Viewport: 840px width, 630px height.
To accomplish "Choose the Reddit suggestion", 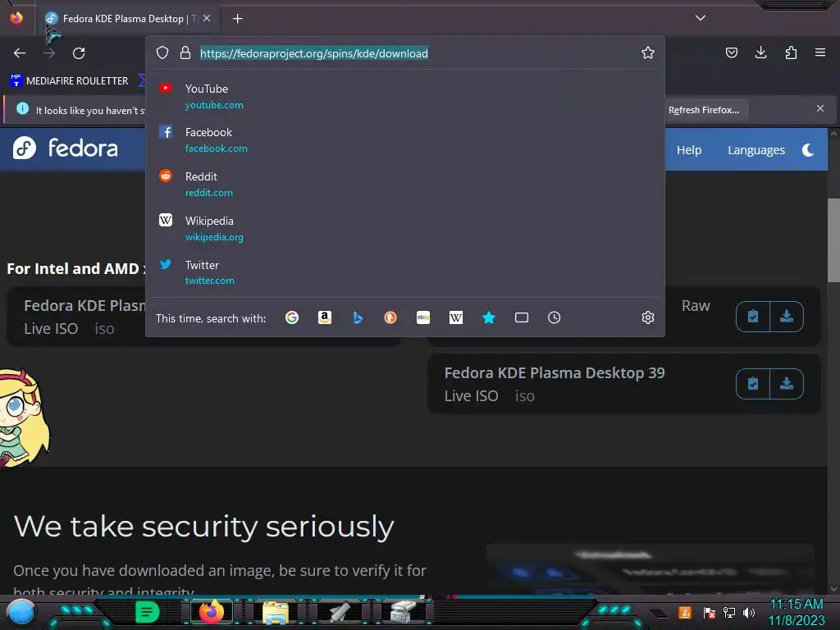I will tap(405, 185).
